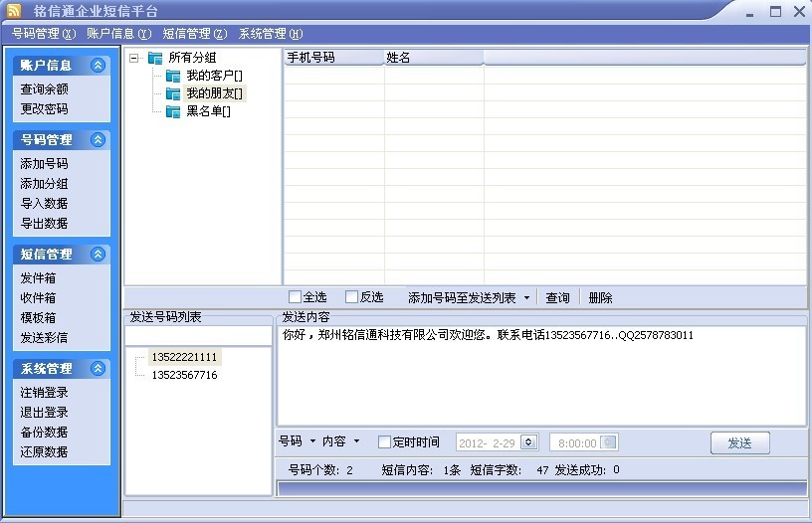Click the 手机号码 column header

tap(334, 58)
